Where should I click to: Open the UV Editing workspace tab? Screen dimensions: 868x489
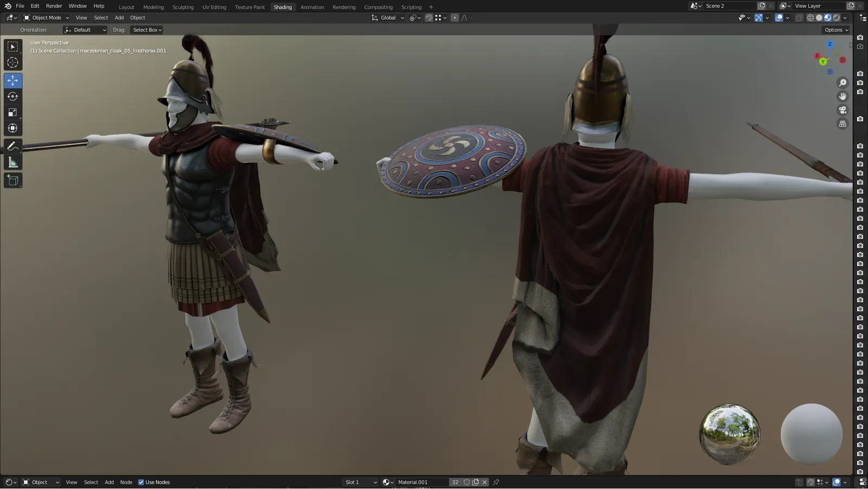214,7
